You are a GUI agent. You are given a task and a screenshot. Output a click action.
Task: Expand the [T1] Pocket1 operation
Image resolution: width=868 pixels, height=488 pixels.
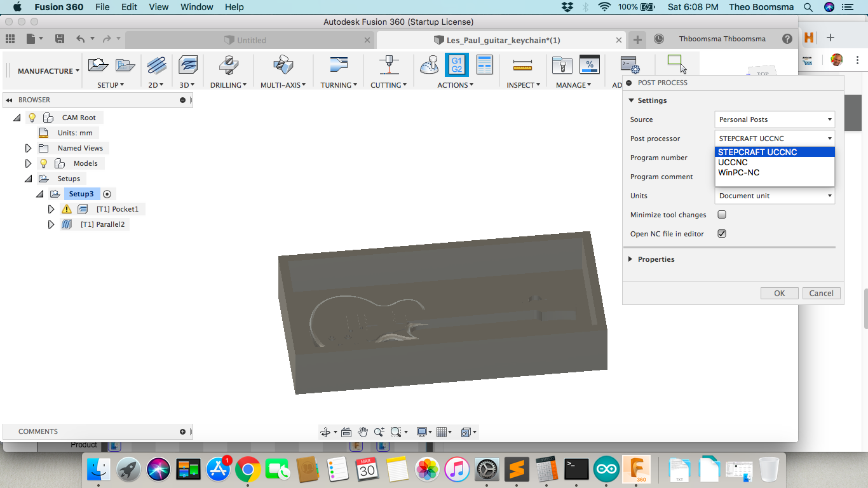coord(51,209)
